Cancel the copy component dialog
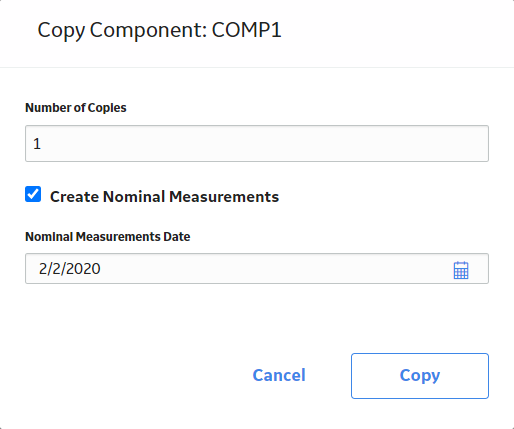Screen dimensions: 514x429 click(279, 375)
